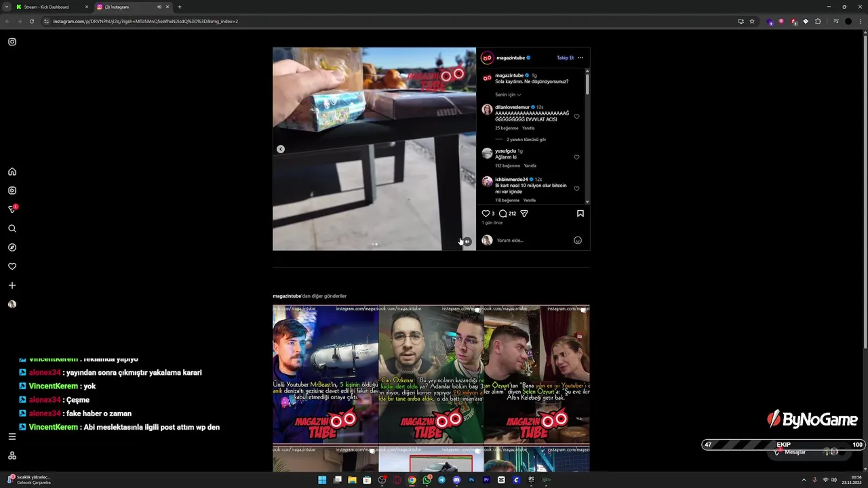Expand the 'Senin için' comment sort dropdown

point(508,95)
